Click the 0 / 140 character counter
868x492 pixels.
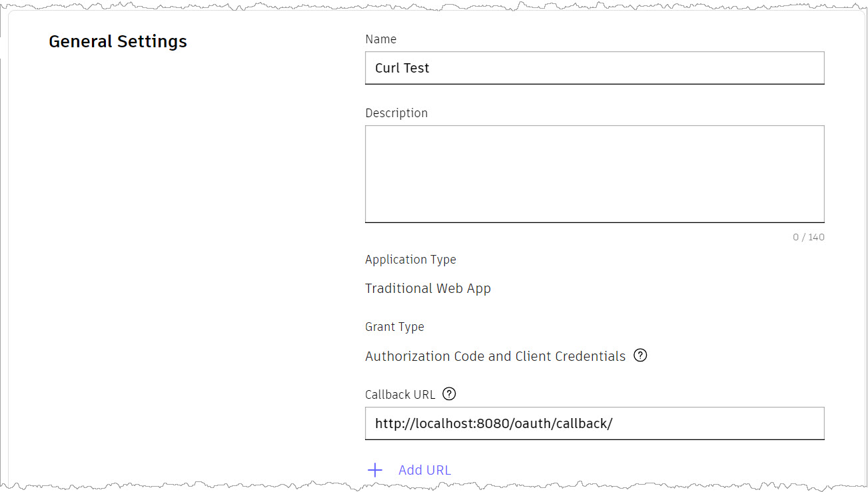808,237
